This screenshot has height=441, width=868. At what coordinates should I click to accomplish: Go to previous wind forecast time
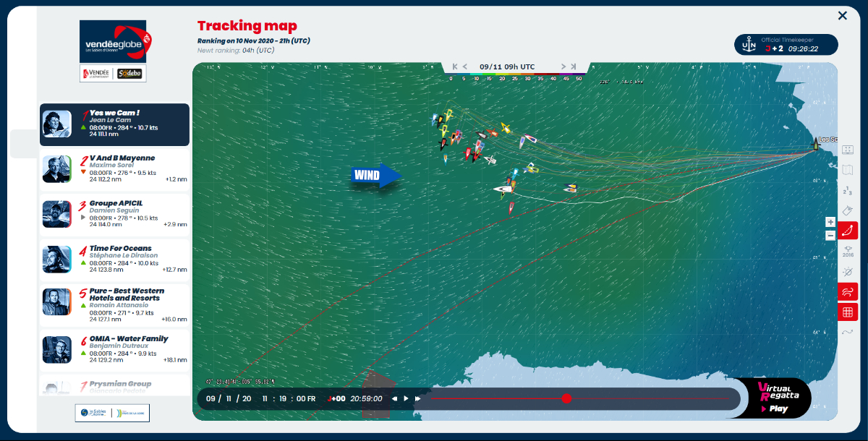pyautogui.click(x=465, y=67)
